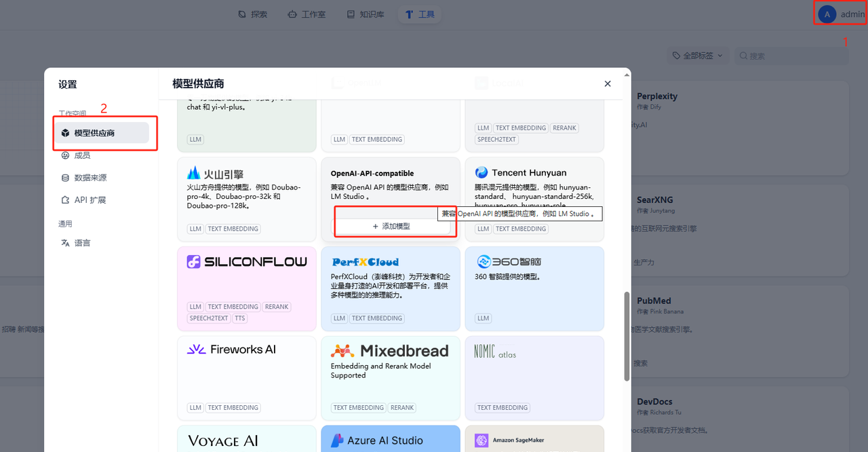Open the SearXNG tool card behind dialog
The width and height of the screenshot is (868, 452).
tap(739, 231)
